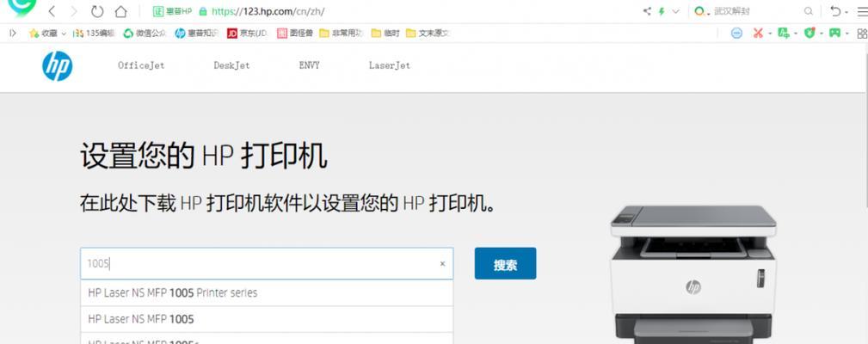Click the blue round extension icon
This screenshot has width=868, height=344.
736,34
